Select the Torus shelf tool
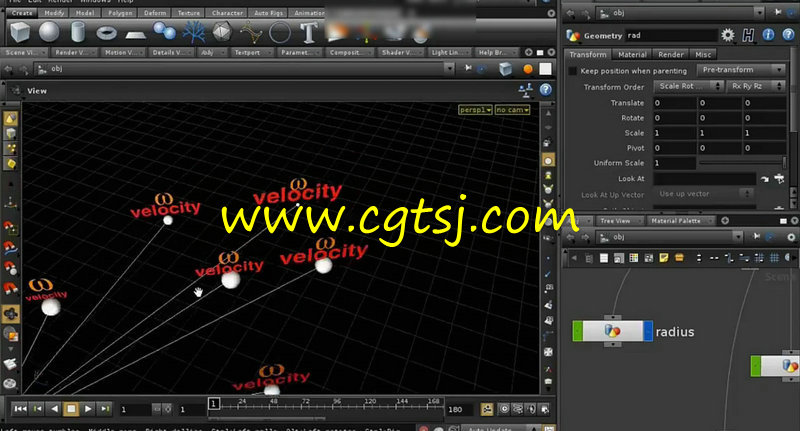 (107, 33)
